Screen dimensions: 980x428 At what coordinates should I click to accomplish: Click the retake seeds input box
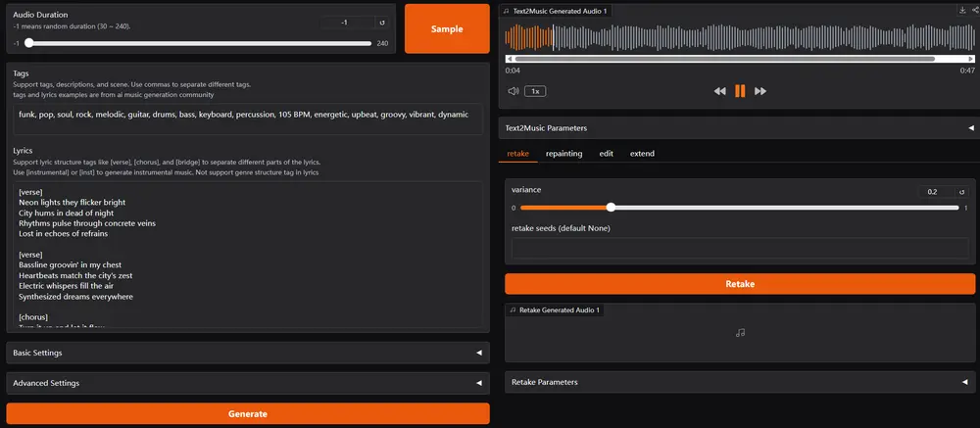[740, 248]
